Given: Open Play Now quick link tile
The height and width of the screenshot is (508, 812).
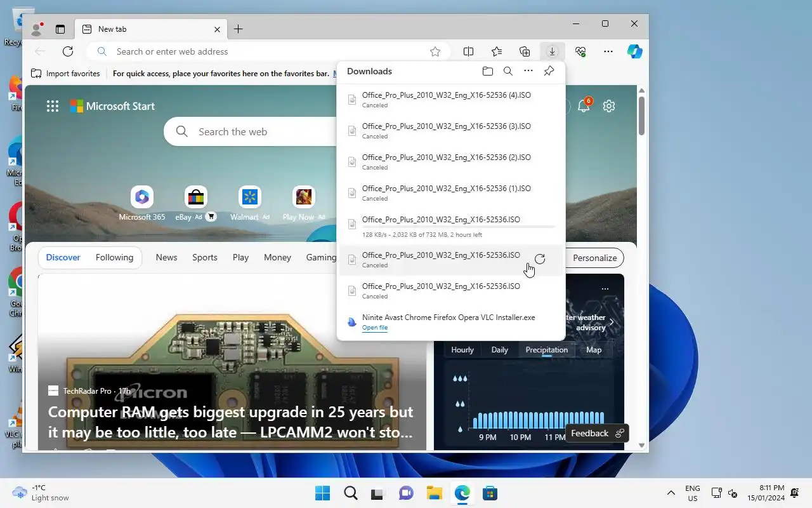Looking at the screenshot, I should click(x=304, y=204).
